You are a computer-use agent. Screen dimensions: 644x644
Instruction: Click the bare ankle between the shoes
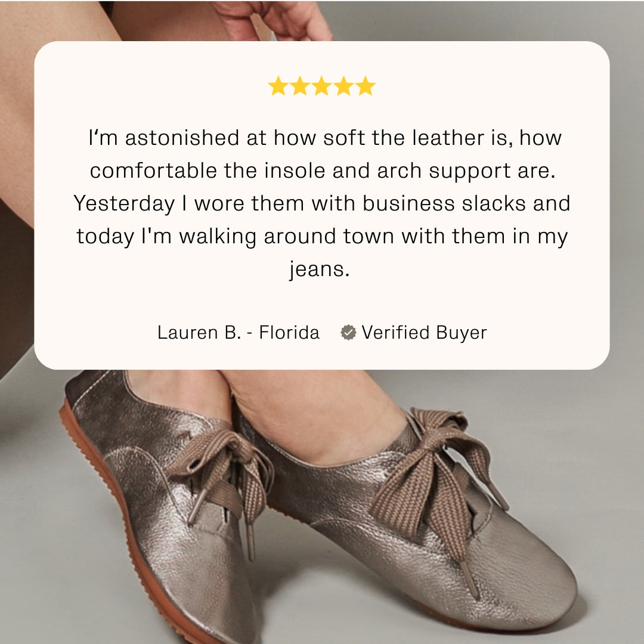point(320,415)
